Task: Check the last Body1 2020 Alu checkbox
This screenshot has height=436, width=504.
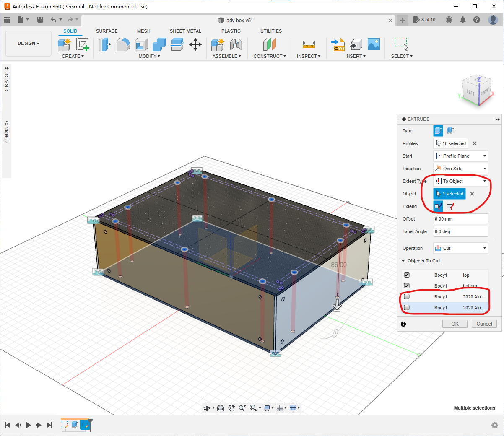Action: [407, 308]
